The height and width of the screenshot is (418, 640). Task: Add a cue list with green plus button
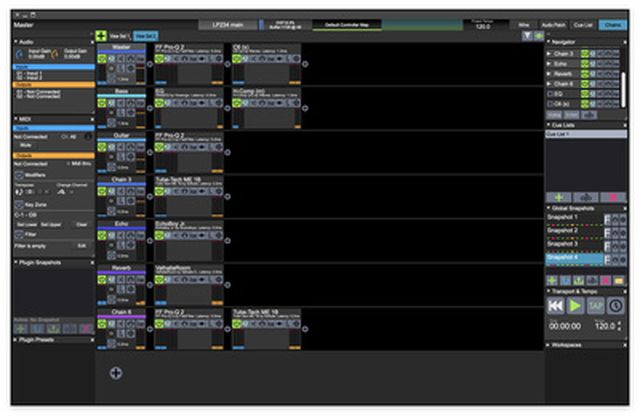click(559, 198)
